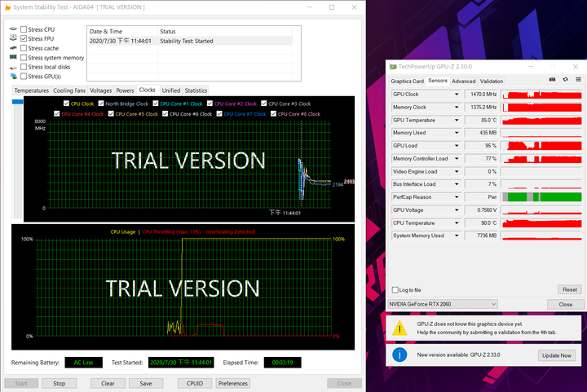Image resolution: width=587 pixels, height=392 pixels.
Task: Enable Stress local disks checkbox
Action: coord(24,67)
